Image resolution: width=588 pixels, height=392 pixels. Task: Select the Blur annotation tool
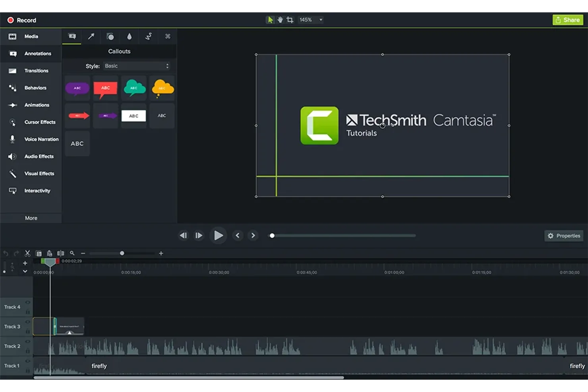[130, 37]
